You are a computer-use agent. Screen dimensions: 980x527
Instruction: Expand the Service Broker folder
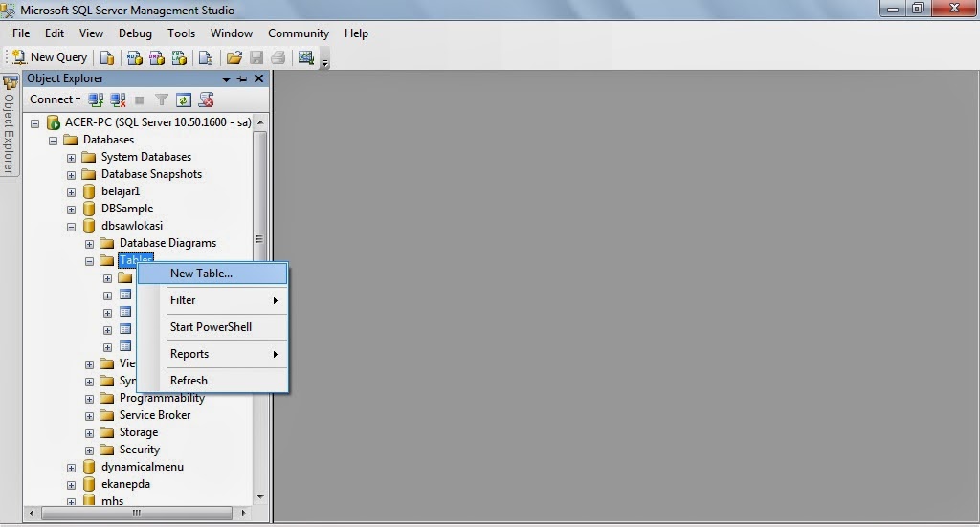coord(89,416)
